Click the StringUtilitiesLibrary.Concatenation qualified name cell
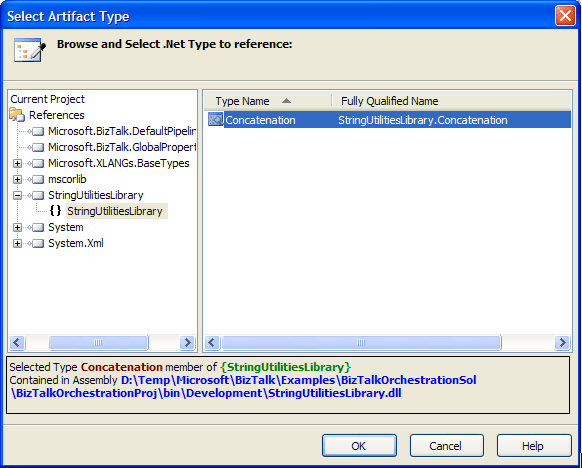The image size is (582, 468). tap(422, 120)
